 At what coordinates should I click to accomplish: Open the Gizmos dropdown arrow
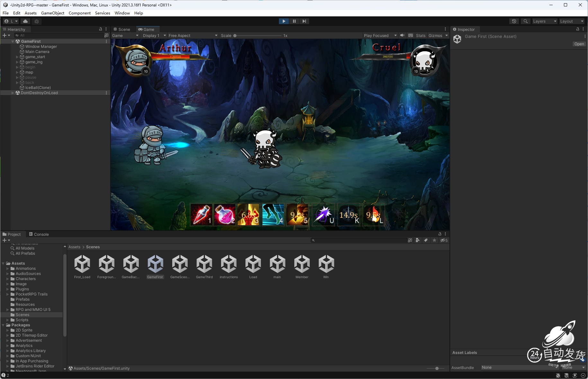447,35
